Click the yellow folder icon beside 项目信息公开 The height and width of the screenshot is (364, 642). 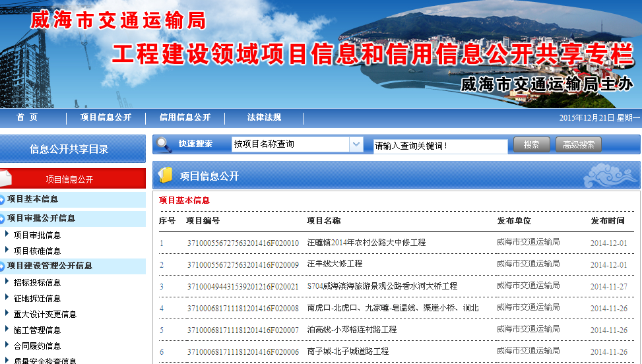[x=165, y=175]
